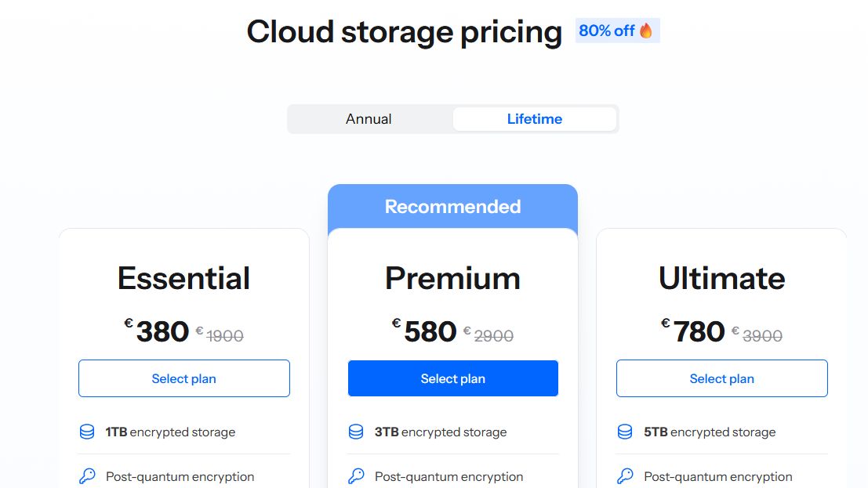This screenshot has width=868, height=488.
Task: Click the storage database icon under Essential
Action: (x=87, y=432)
